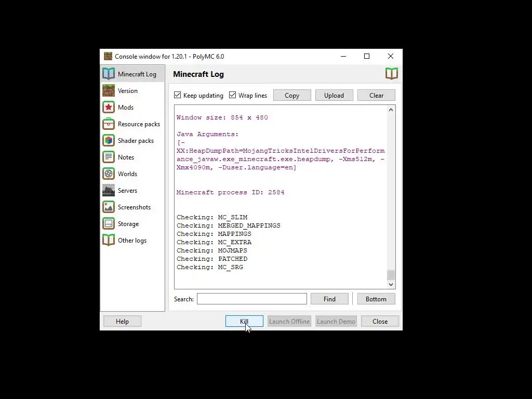Click the 'Minecraft process ID: 2584' line
Image resolution: width=532 pixels, height=399 pixels.
230,192
